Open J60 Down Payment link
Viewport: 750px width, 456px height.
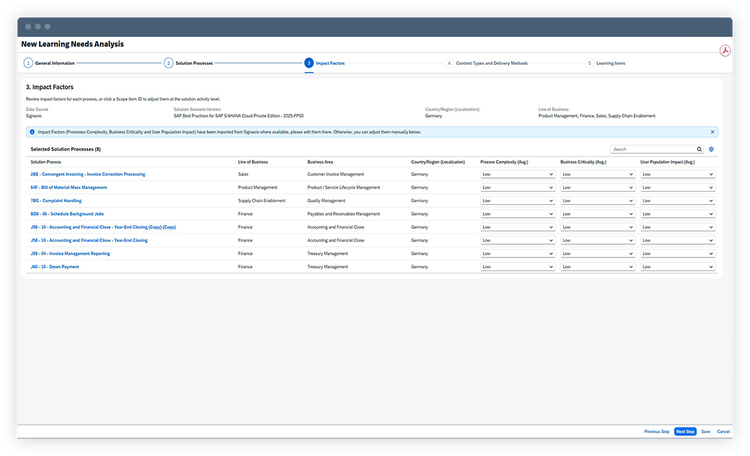[55, 267]
